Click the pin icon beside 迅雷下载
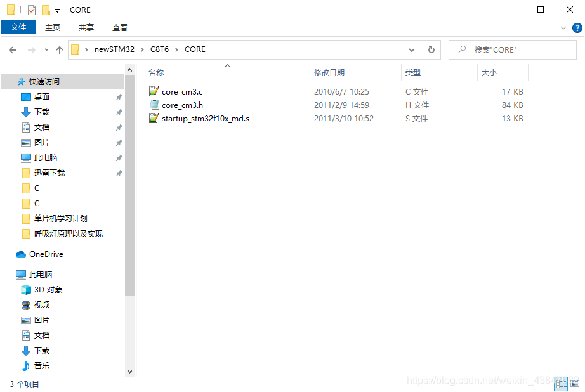The image size is (585, 392). coord(119,173)
